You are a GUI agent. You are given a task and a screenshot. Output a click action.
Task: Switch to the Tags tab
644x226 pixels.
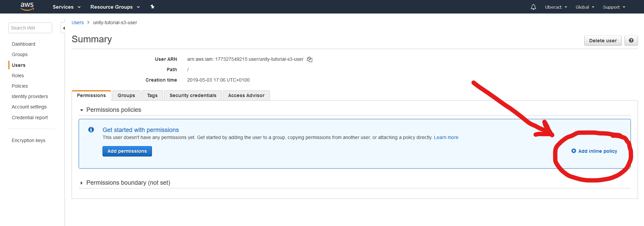[x=152, y=95]
